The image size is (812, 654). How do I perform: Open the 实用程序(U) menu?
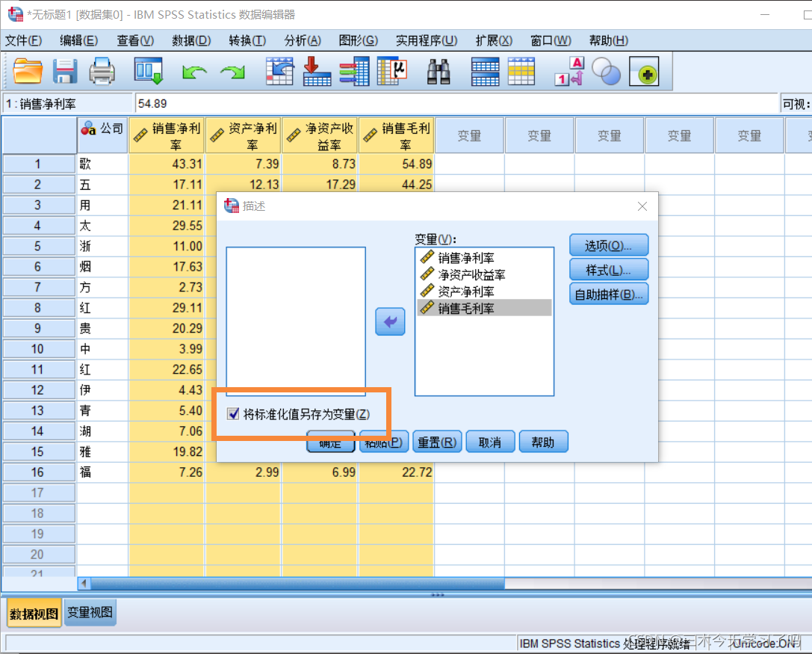pyautogui.click(x=427, y=40)
